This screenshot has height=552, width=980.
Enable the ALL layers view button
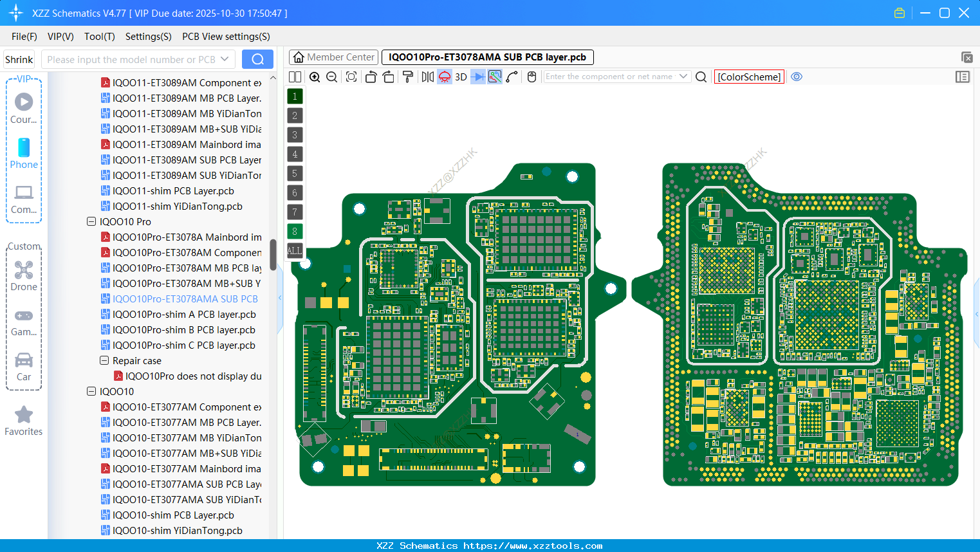click(x=294, y=250)
